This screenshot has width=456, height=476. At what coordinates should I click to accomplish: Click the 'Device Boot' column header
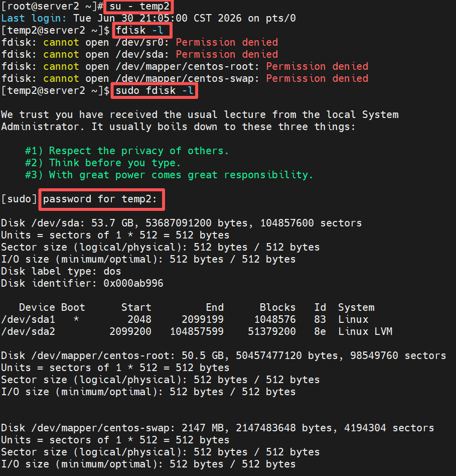[x=52, y=307]
